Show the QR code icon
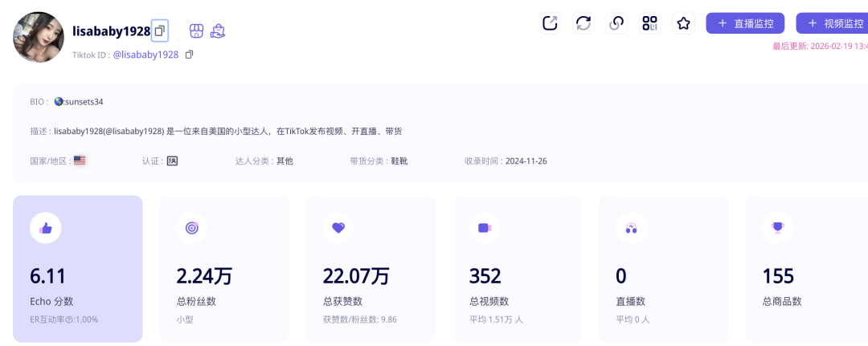Image resolution: width=868 pixels, height=346 pixels. 650,23
